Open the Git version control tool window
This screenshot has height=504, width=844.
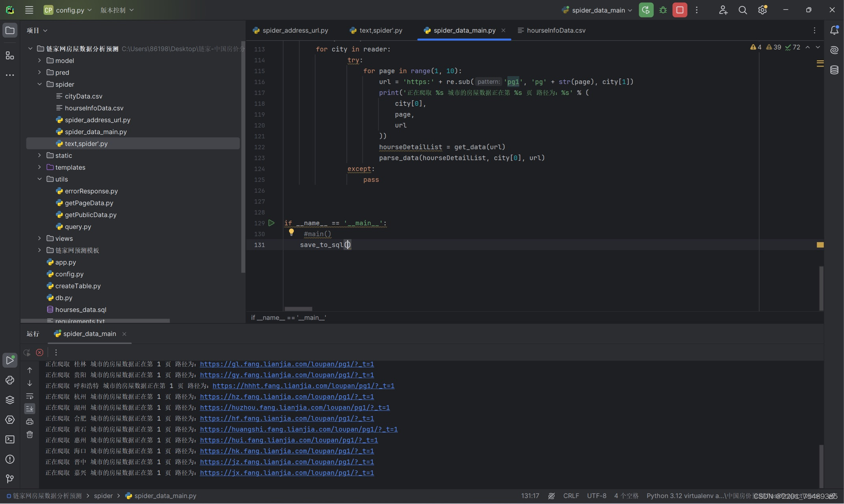tap(10, 479)
